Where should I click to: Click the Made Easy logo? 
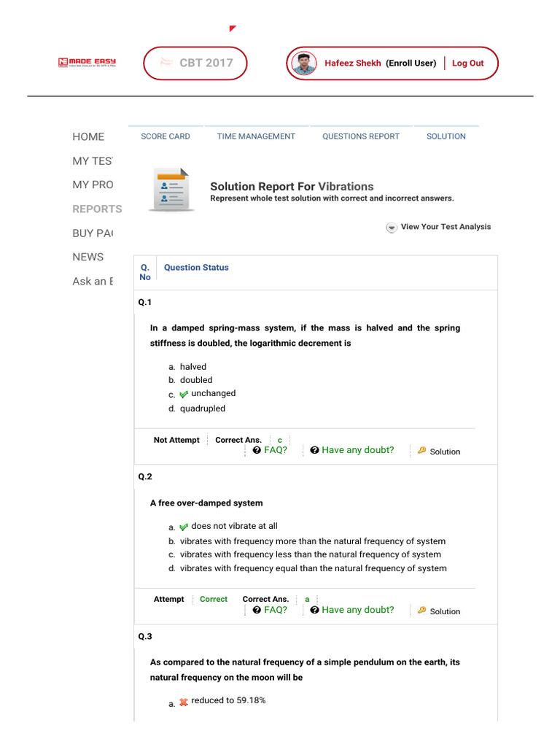pos(87,63)
